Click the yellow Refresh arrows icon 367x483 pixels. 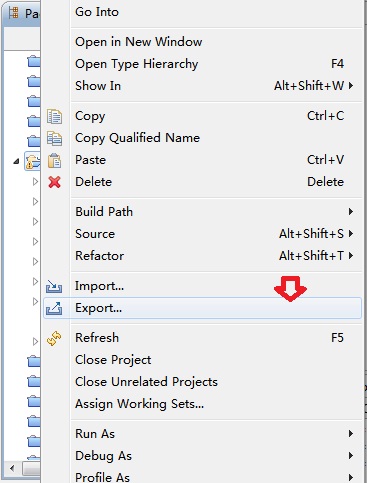click(54, 338)
